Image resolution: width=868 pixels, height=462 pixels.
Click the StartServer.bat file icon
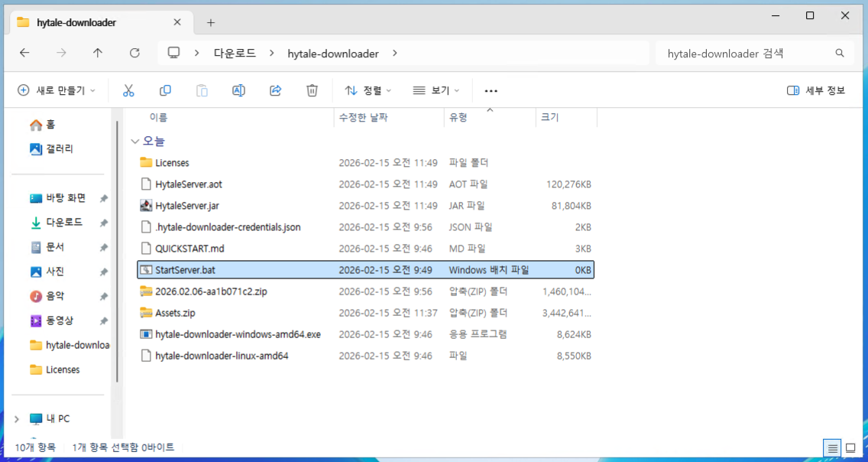[x=146, y=270]
